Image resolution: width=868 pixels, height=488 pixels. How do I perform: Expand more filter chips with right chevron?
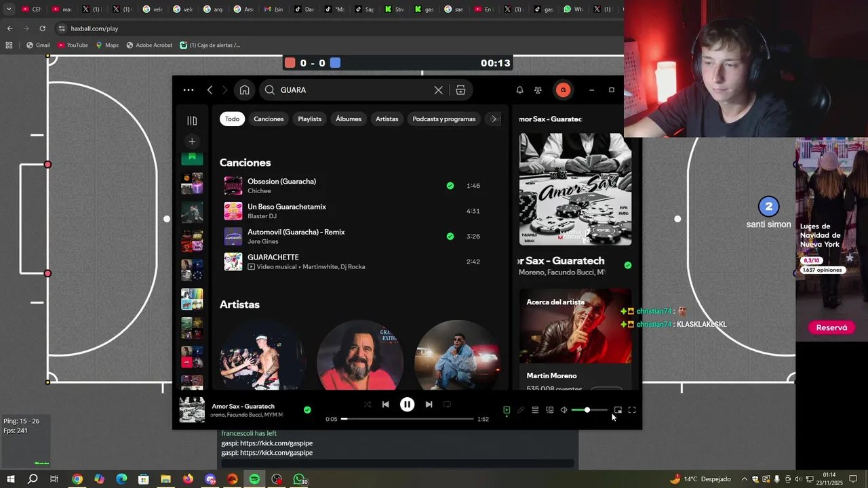pos(494,119)
